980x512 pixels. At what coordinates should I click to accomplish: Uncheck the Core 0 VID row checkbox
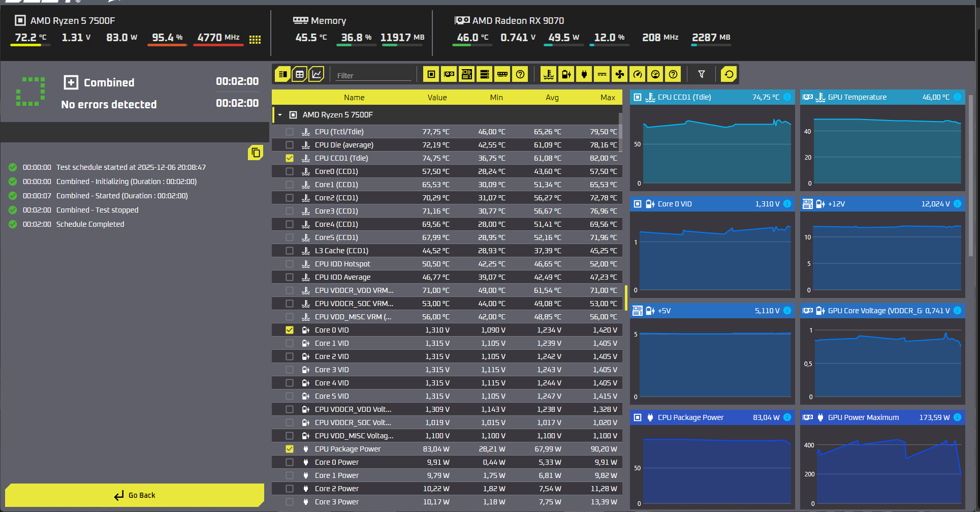click(290, 330)
